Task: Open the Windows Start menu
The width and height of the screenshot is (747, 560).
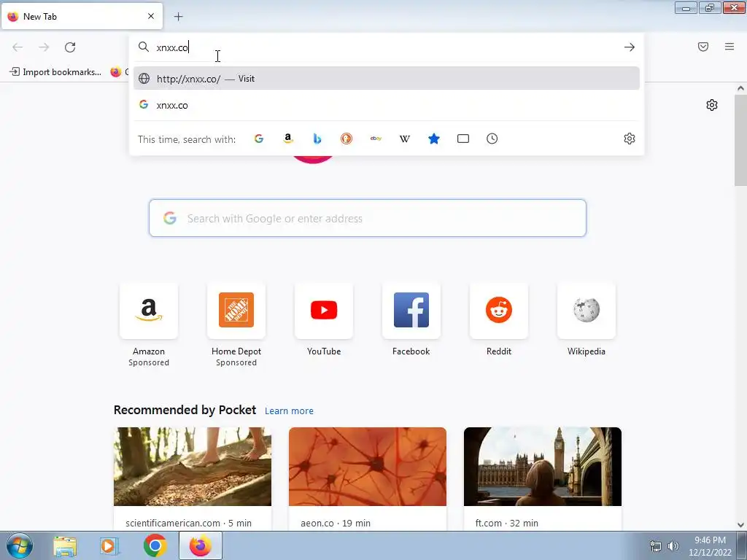Action: pyautogui.click(x=20, y=545)
